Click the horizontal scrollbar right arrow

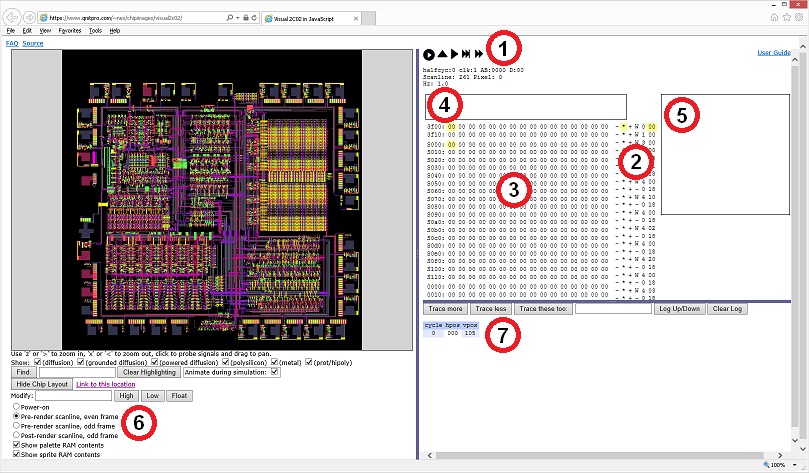click(780, 455)
